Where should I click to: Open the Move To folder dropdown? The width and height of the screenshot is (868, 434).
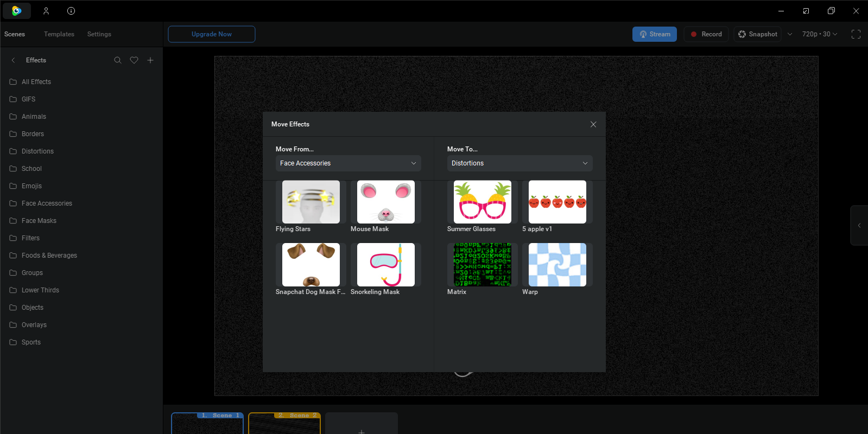(x=519, y=163)
